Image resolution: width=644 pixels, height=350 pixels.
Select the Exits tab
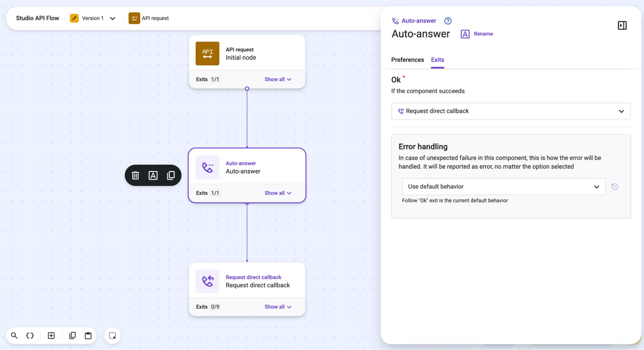click(x=437, y=60)
